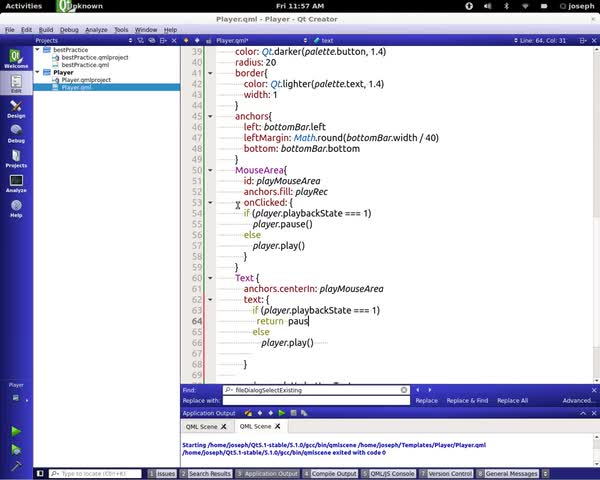This screenshot has height=480, width=600.
Task: Open the Compile Output pane
Action: coord(333,473)
